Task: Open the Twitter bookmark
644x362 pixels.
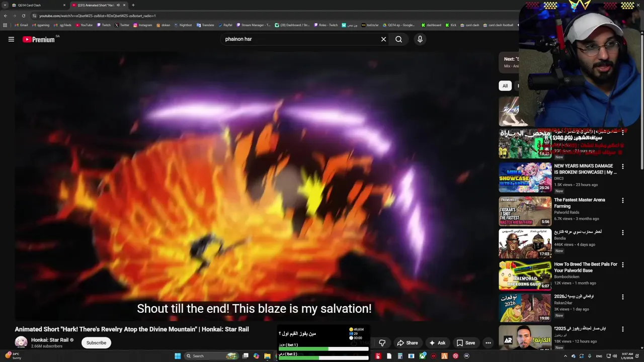Action: coord(122,25)
